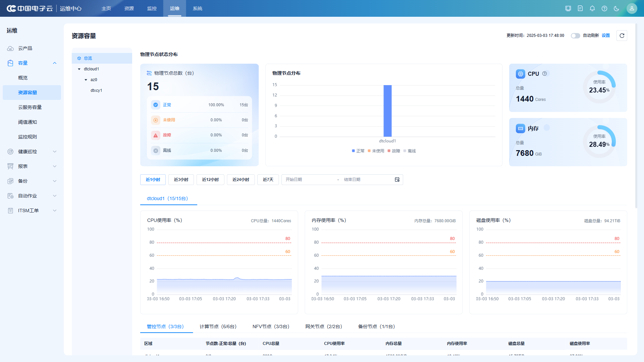Collapse the dtcloud1 tree node
The image size is (644, 362).
[x=79, y=69]
